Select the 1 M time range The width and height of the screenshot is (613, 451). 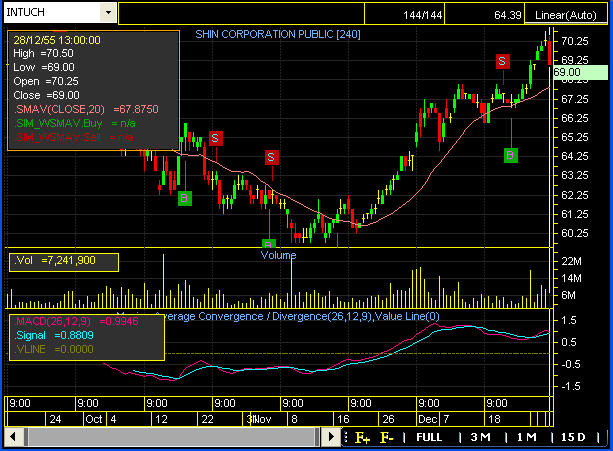(527, 437)
